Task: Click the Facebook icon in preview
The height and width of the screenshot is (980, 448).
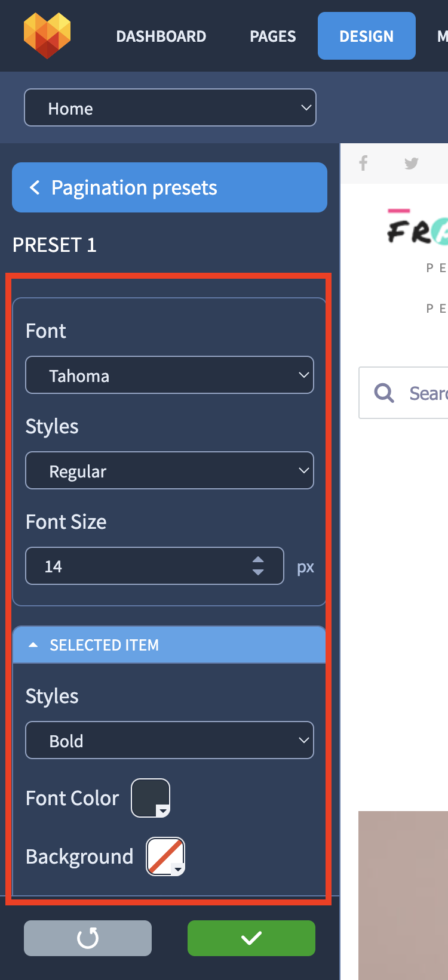Action: click(x=363, y=163)
